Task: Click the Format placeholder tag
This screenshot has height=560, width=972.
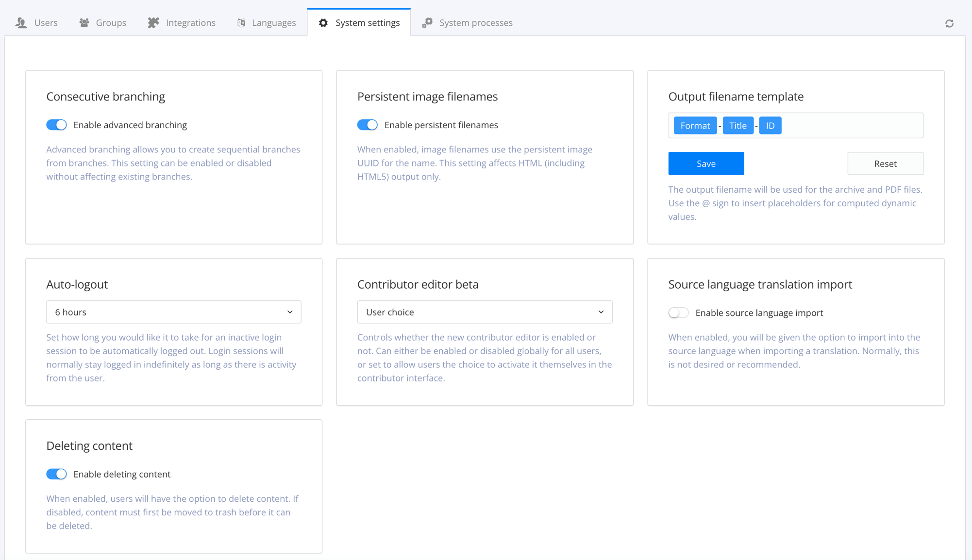Action: click(x=695, y=126)
